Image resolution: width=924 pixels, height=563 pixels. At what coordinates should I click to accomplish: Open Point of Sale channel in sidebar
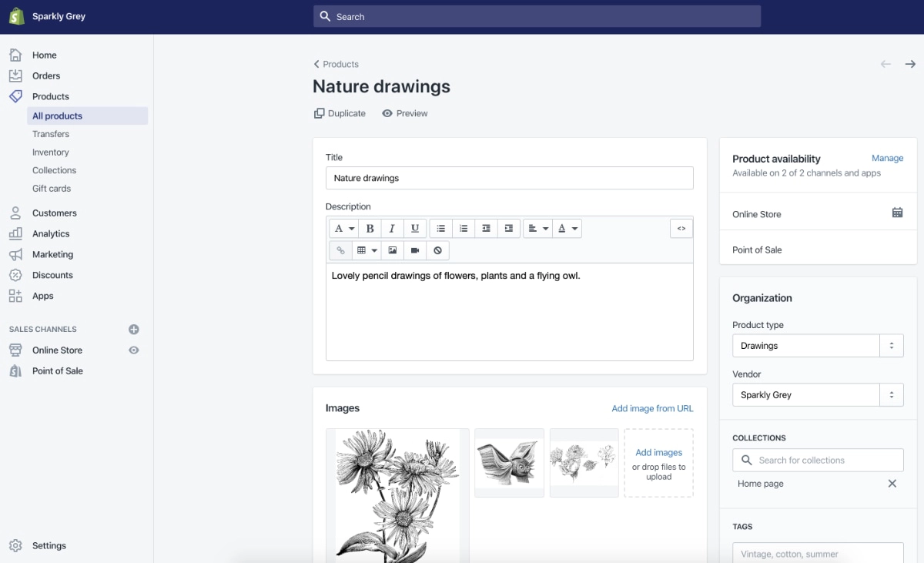(x=58, y=371)
